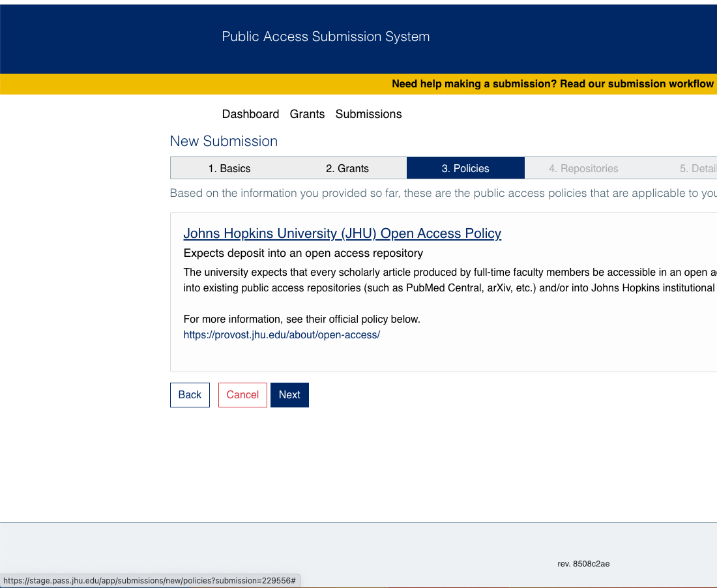This screenshot has height=588, width=717.
Task: Cancel the new submission
Action: pyautogui.click(x=242, y=395)
